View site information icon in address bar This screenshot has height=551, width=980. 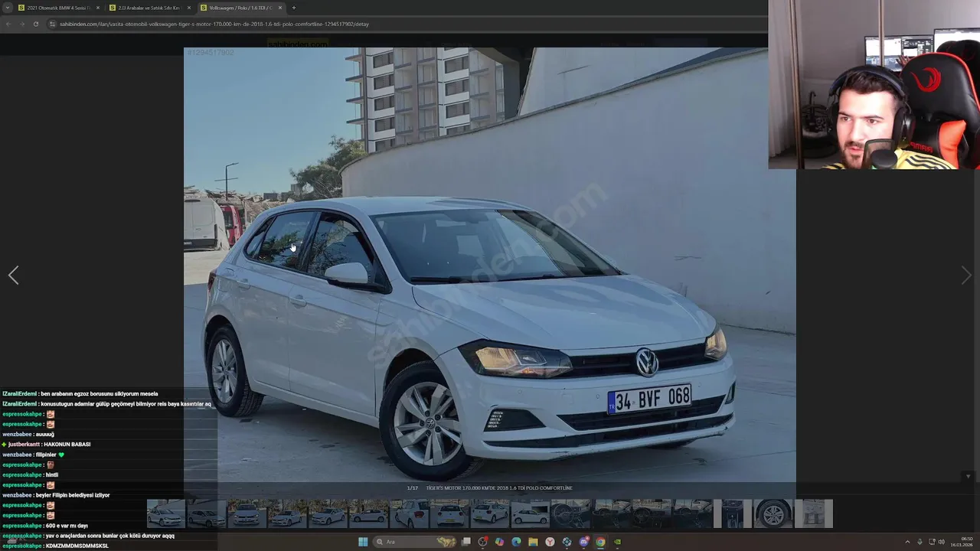pos(53,24)
